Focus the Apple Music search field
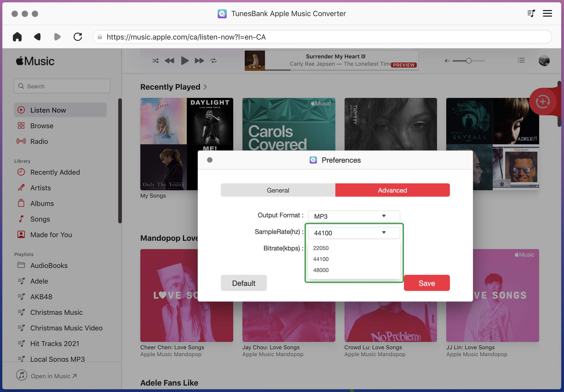 click(x=62, y=86)
